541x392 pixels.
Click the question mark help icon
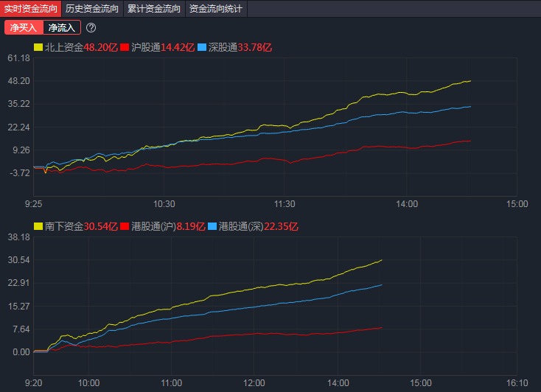click(x=91, y=27)
